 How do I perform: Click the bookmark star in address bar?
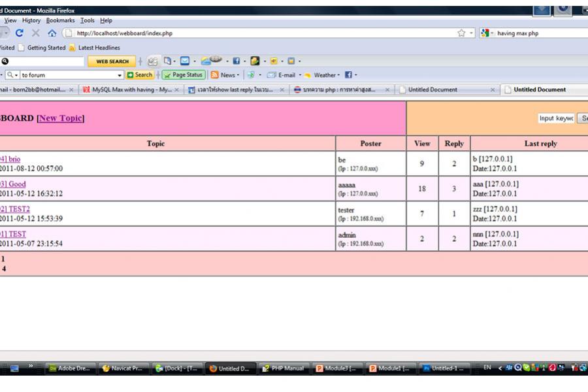pyautogui.click(x=461, y=33)
